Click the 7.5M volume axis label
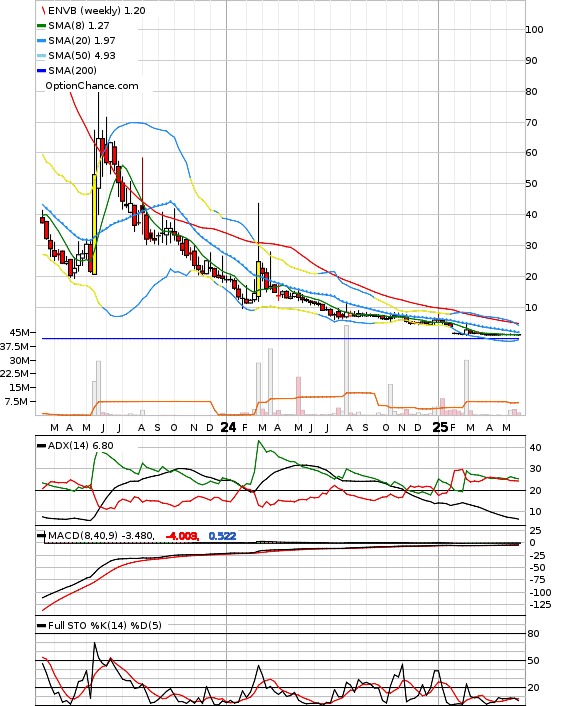Viewport: 566px width, 706px height. [16, 401]
